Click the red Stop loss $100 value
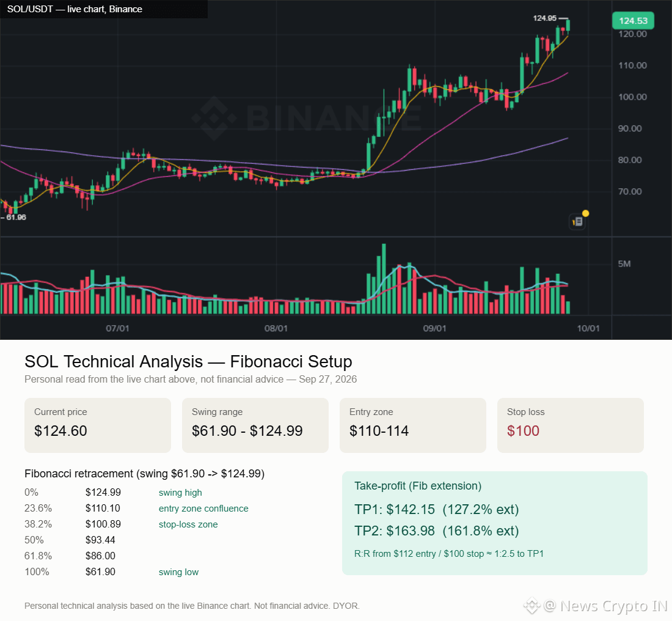 [523, 430]
